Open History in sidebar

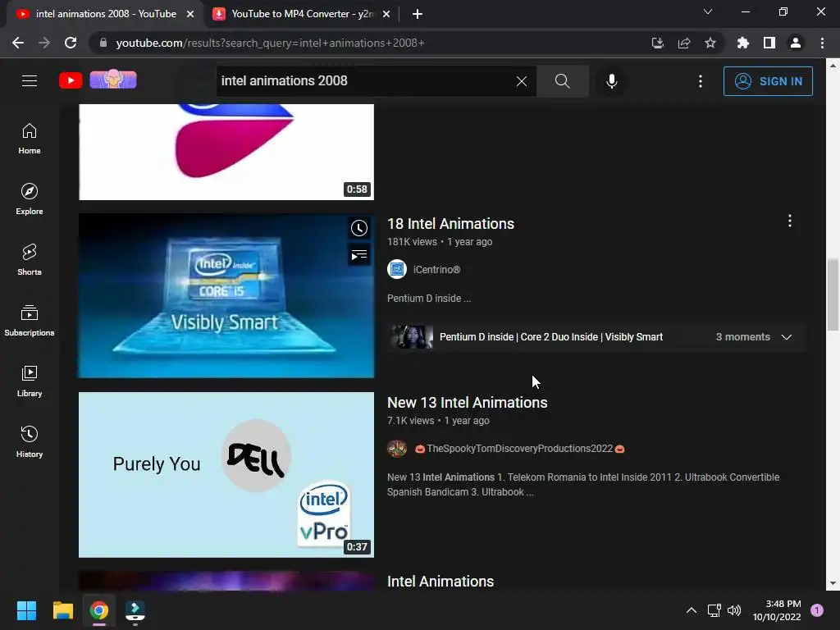[30, 441]
